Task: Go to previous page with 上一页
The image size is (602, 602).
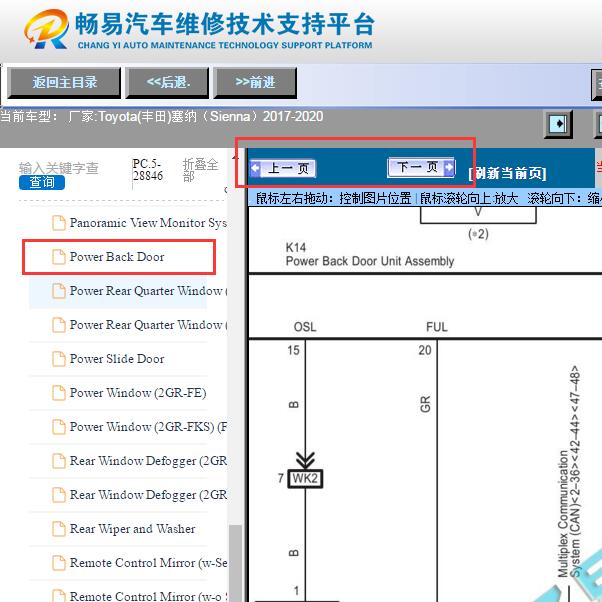Action: (x=283, y=168)
